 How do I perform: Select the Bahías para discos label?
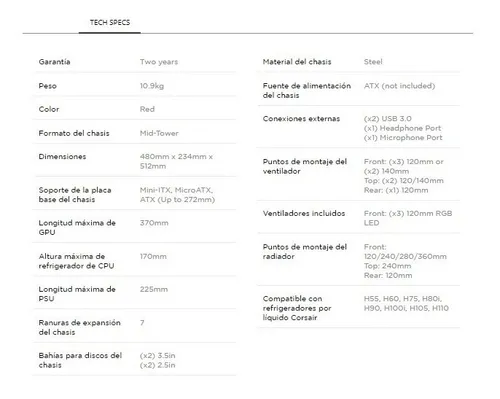coord(80,360)
